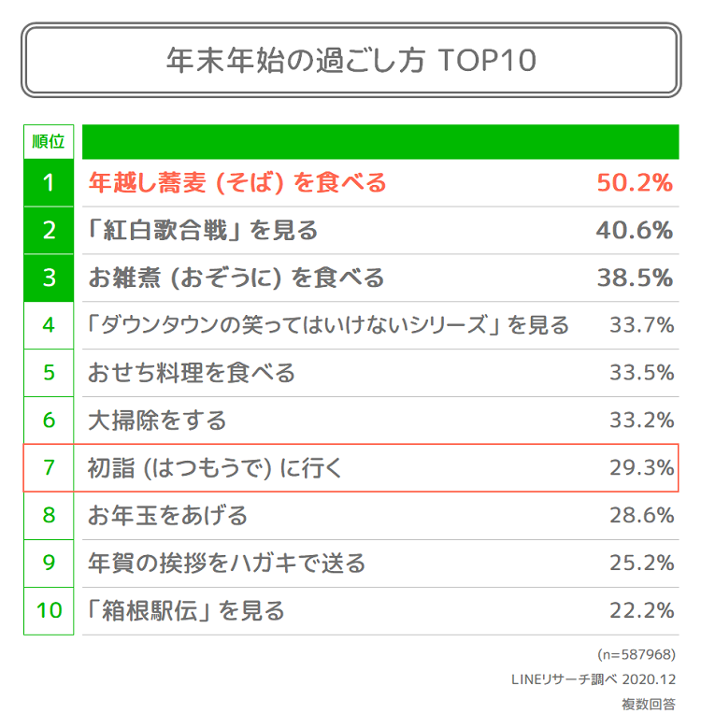Click the green rank 2 cell

[x=49, y=230]
